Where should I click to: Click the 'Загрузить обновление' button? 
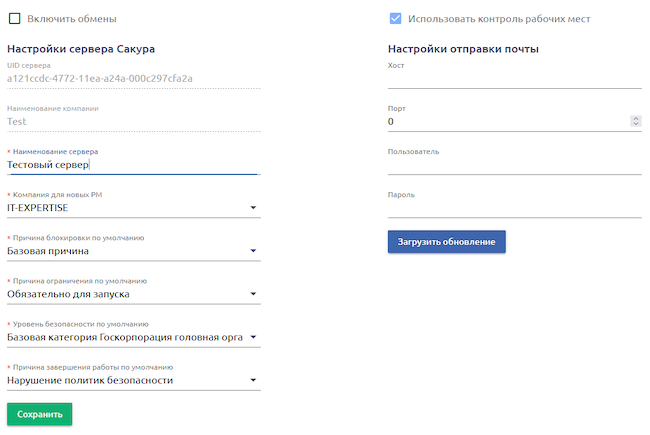pos(447,242)
